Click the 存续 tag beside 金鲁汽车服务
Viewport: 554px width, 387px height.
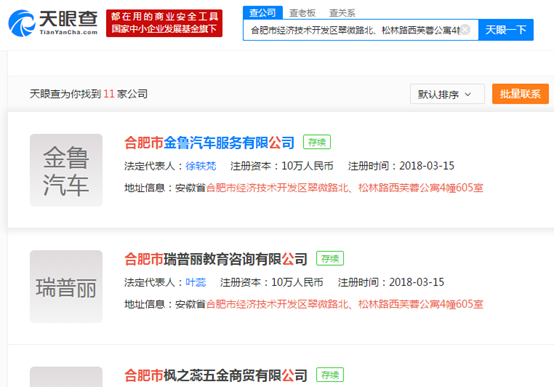pyautogui.click(x=317, y=142)
